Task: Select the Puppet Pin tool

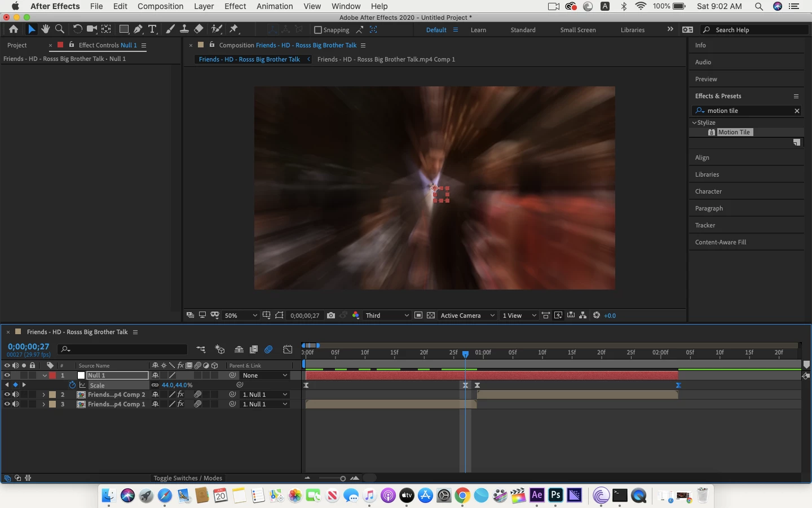Action: pos(234,29)
